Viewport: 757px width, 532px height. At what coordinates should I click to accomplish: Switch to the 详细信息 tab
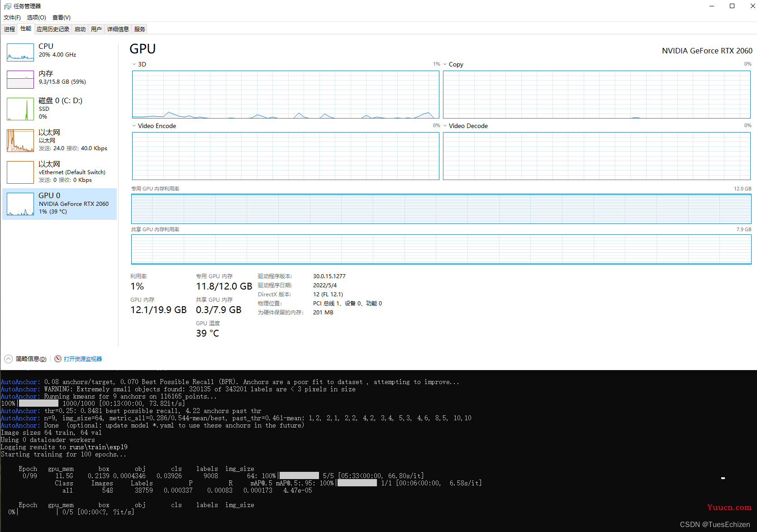coord(118,29)
